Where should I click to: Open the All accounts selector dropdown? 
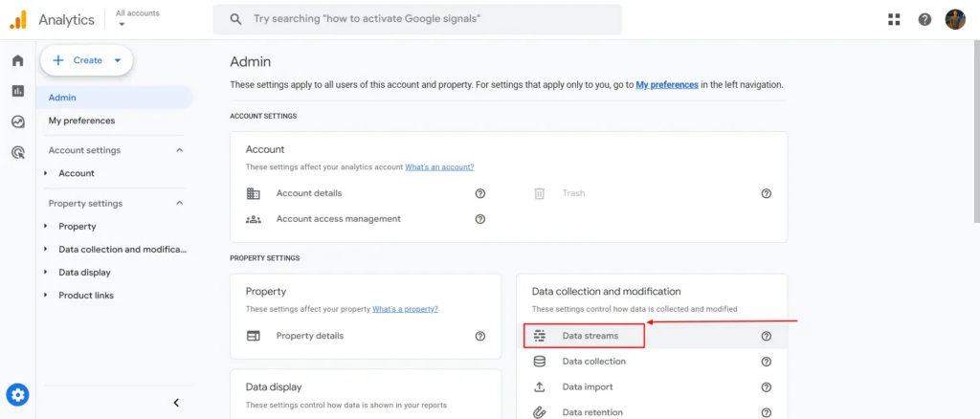coord(138,18)
